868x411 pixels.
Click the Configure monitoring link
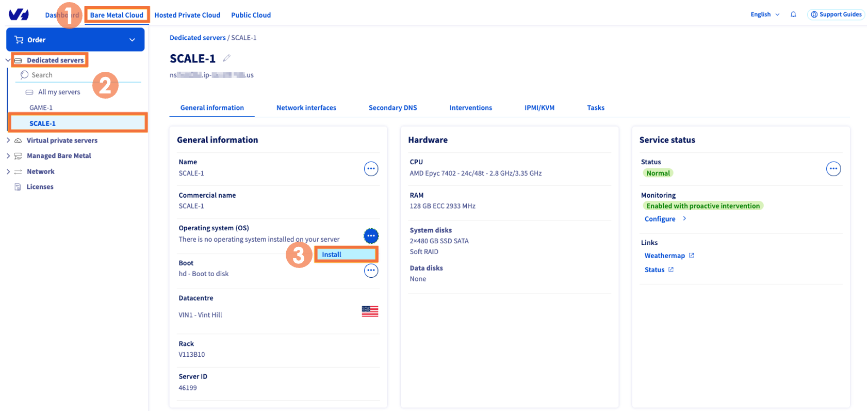[x=660, y=219]
